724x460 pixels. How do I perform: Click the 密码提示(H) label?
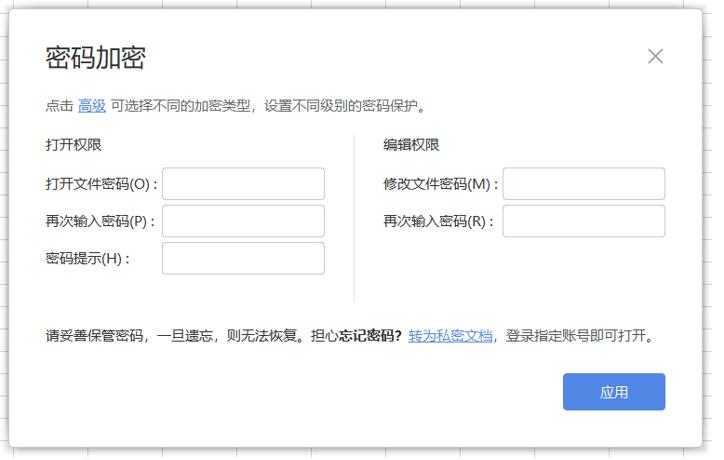point(88,258)
